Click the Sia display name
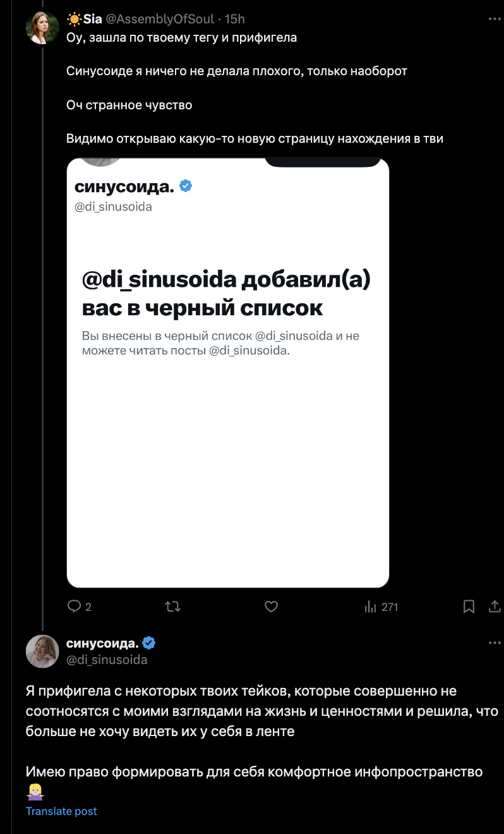504x834 pixels. tap(92, 20)
